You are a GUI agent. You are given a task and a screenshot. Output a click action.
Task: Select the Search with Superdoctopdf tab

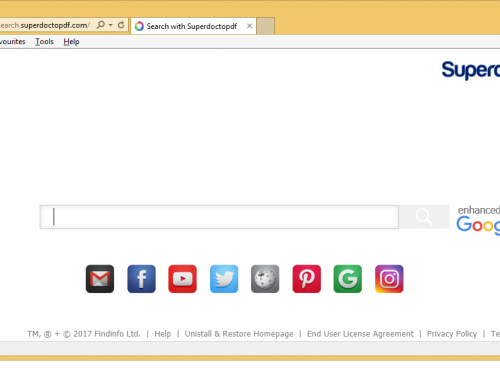pos(193,26)
